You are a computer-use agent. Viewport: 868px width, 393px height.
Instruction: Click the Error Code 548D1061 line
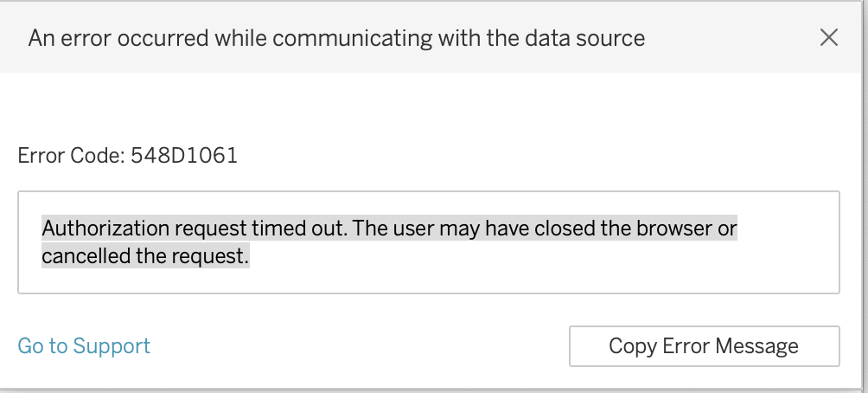(x=127, y=156)
